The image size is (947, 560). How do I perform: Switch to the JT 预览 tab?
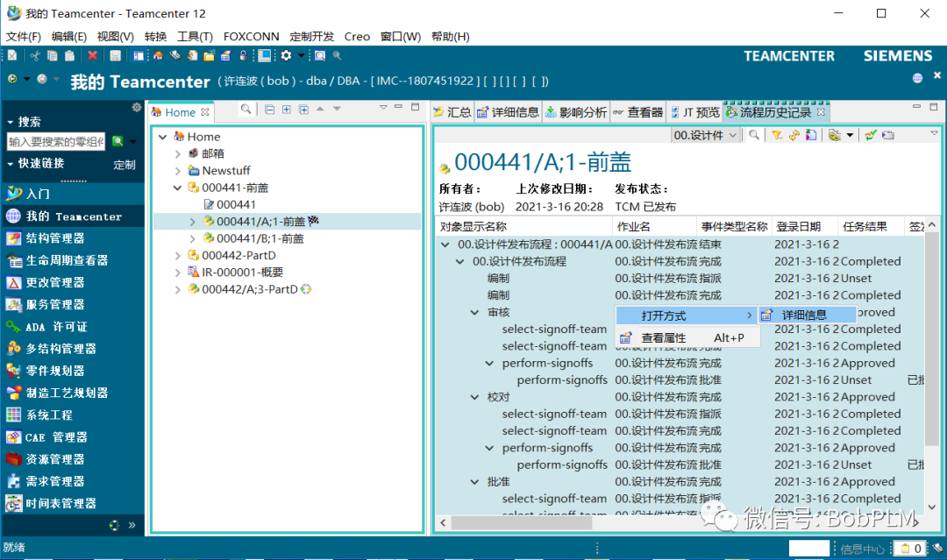pos(695,112)
